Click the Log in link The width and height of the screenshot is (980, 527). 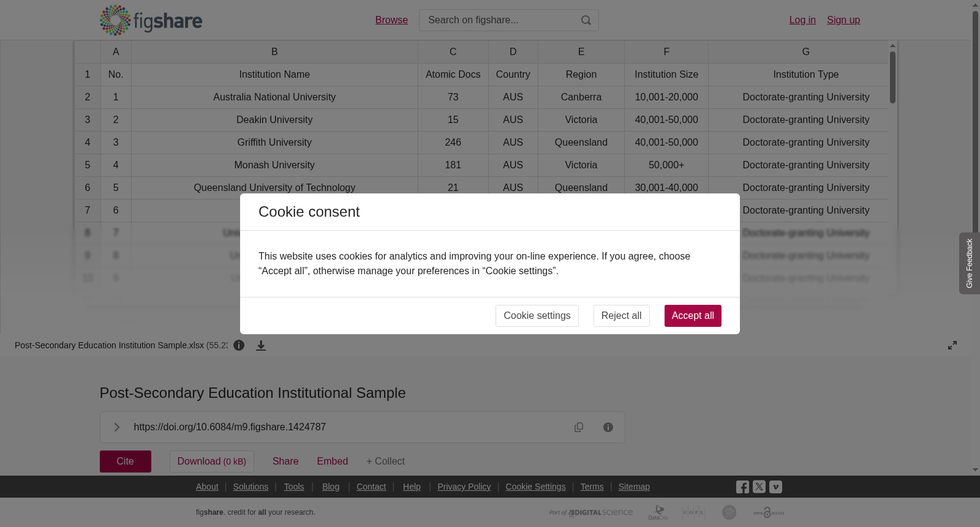802,20
